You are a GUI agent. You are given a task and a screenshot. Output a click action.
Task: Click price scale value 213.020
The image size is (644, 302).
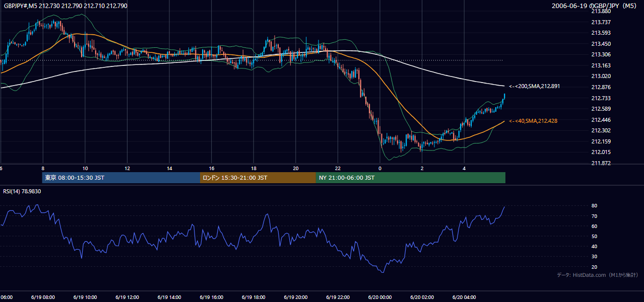click(x=600, y=77)
